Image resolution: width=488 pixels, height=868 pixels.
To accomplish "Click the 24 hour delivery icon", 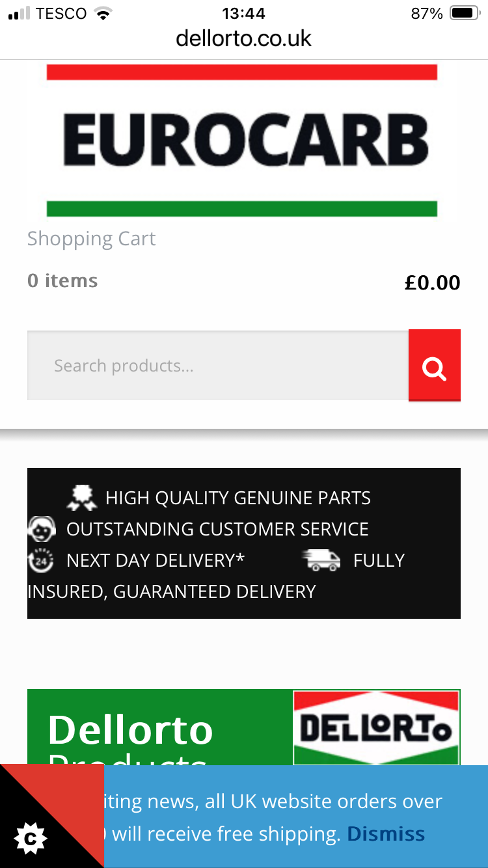I will coord(40,560).
